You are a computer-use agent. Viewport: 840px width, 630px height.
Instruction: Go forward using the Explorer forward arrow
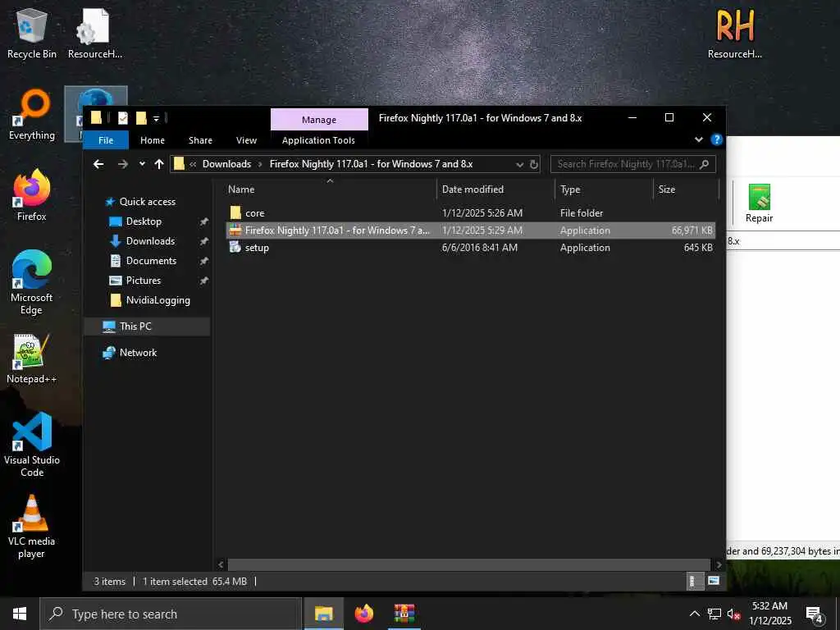[123, 164]
